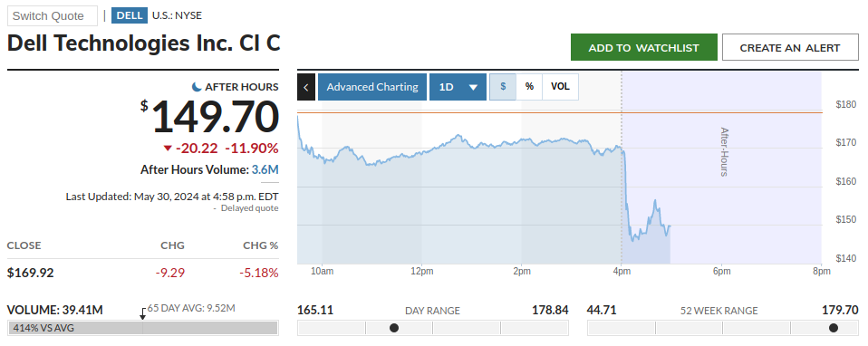Click the day range dot marker
Image resolution: width=868 pixels, height=346 pixels.
coord(394,328)
